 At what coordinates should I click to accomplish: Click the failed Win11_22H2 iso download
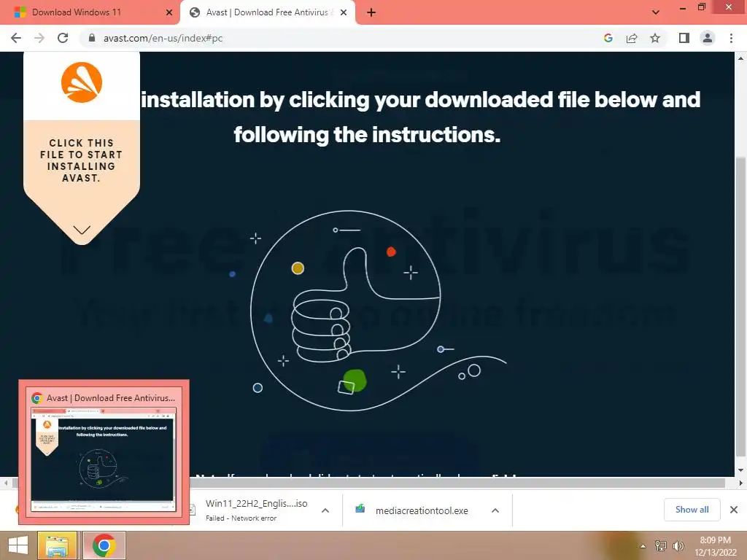pos(256,510)
